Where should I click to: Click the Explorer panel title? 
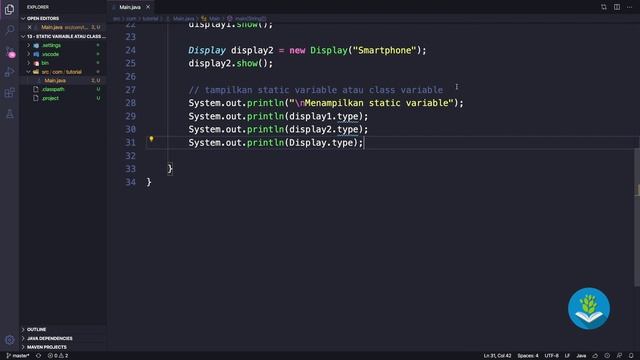pos(38,7)
